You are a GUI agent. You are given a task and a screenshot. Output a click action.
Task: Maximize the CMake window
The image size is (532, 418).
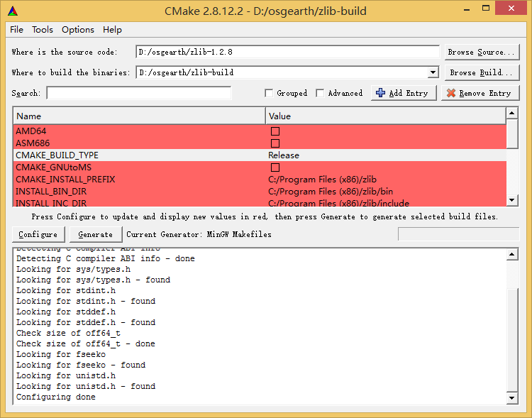click(486, 9)
